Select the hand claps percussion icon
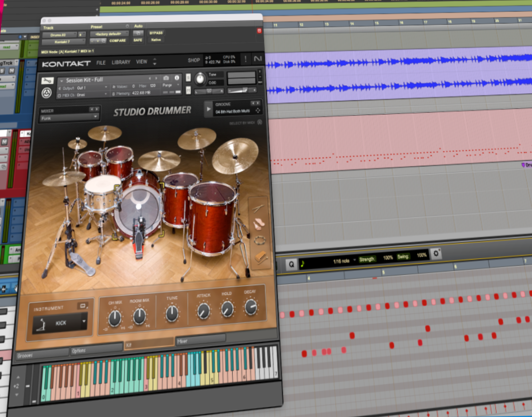The width and height of the screenshot is (532, 417). 259,223
